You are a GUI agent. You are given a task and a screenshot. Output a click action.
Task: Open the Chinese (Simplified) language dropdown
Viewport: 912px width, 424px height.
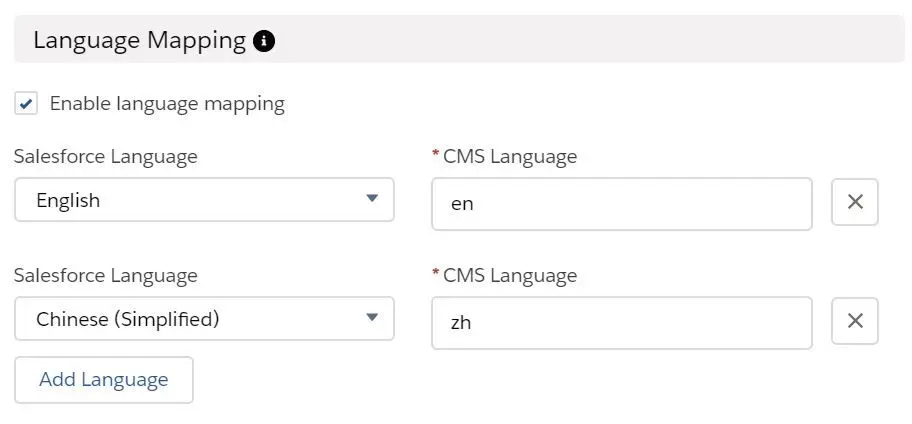point(204,318)
